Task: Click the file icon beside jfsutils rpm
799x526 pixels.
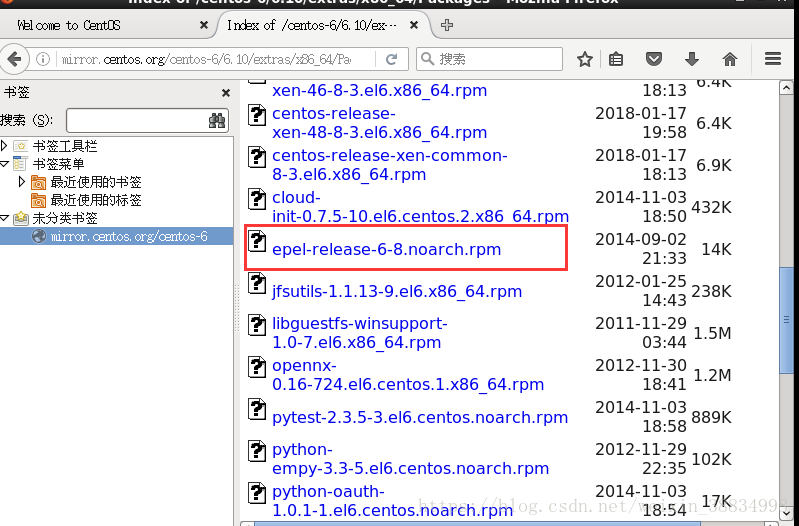Action: [257, 283]
